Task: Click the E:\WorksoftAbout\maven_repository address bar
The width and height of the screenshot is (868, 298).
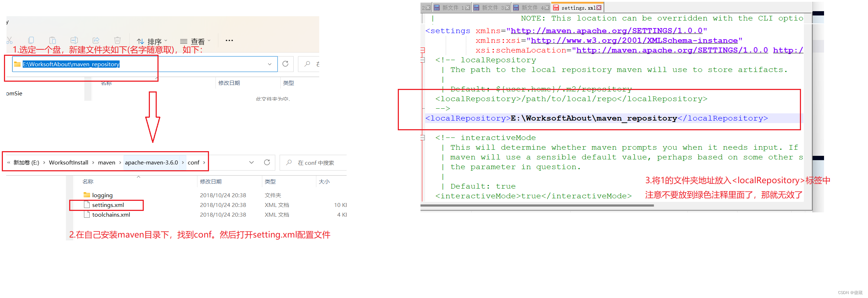Action: [x=145, y=64]
